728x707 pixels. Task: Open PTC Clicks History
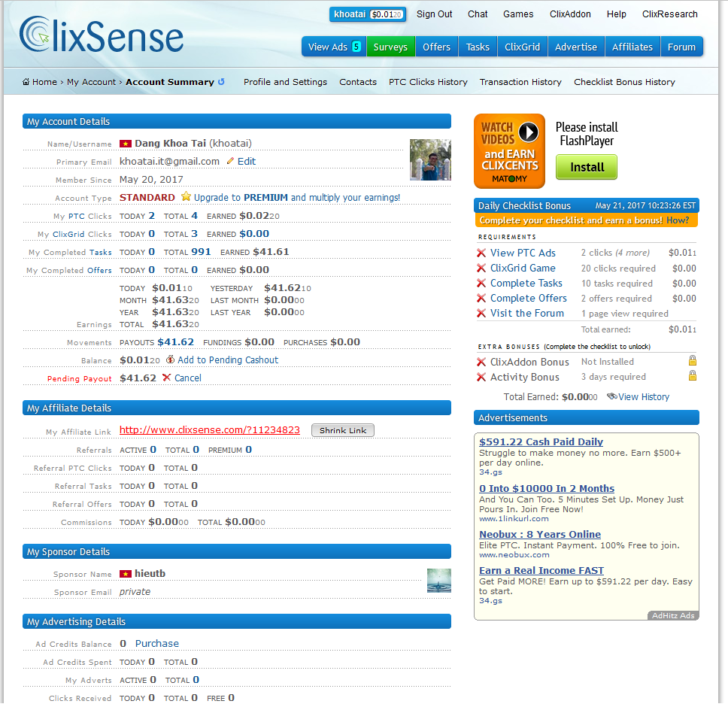click(428, 82)
